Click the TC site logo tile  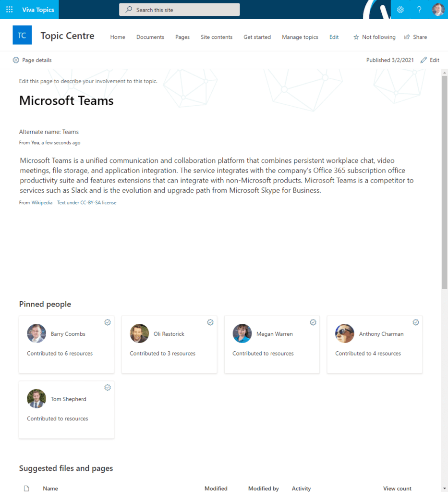[22, 35]
